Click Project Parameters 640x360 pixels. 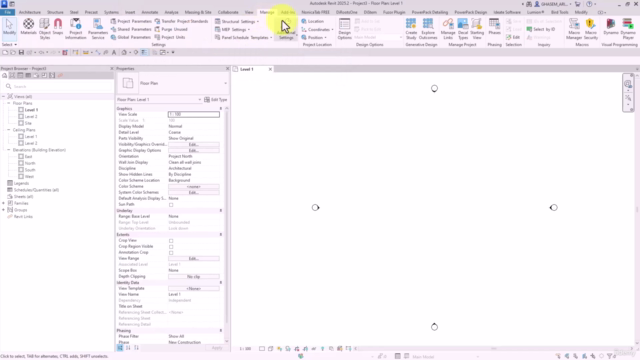(x=131, y=21)
